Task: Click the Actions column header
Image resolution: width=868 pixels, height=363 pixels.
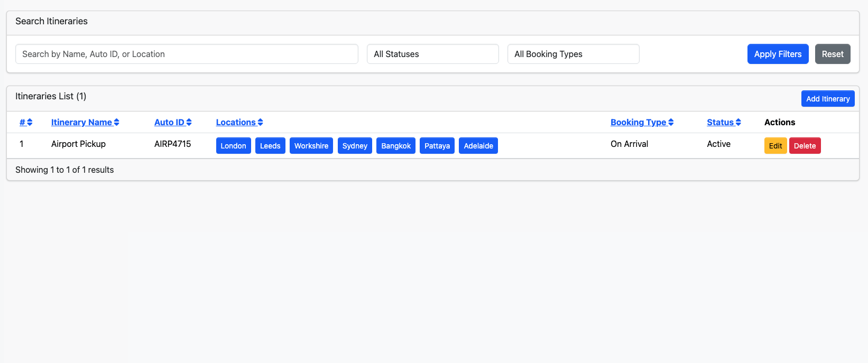Action: pos(780,122)
